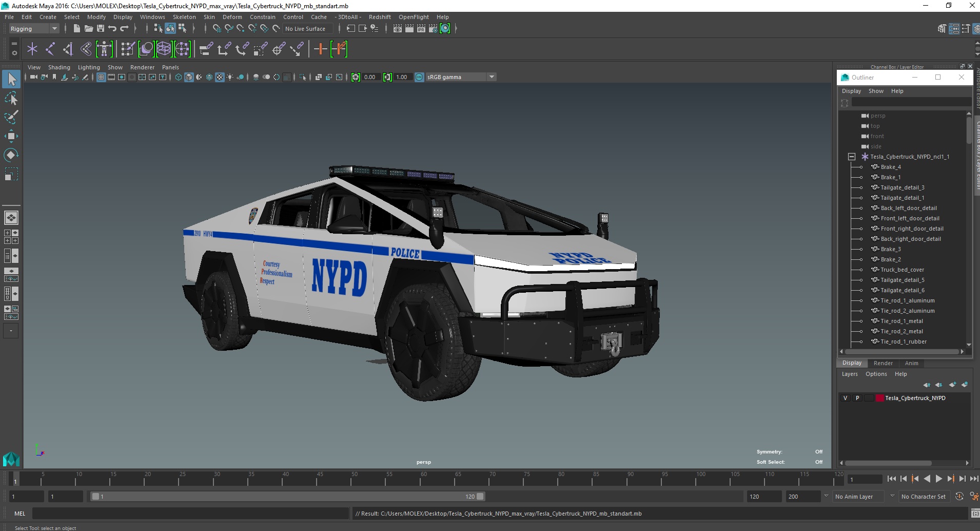Play animation forwards
The width and height of the screenshot is (980, 531).
point(938,479)
